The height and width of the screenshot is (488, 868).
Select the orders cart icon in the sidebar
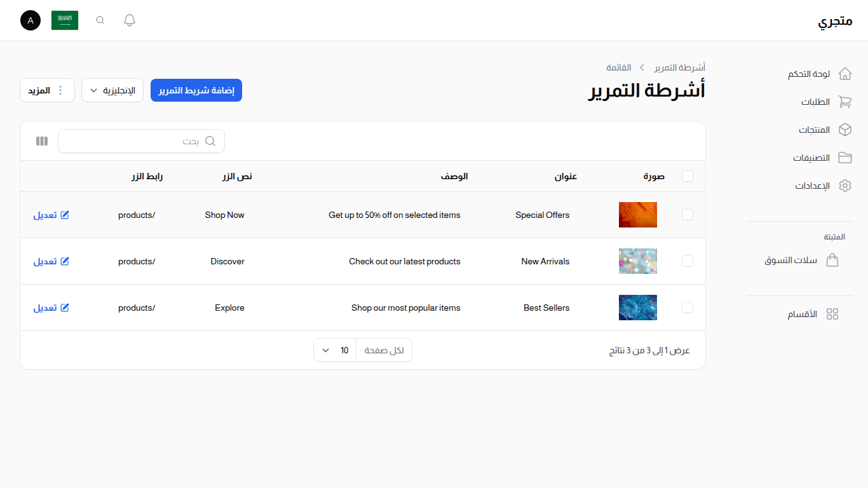click(845, 102)
